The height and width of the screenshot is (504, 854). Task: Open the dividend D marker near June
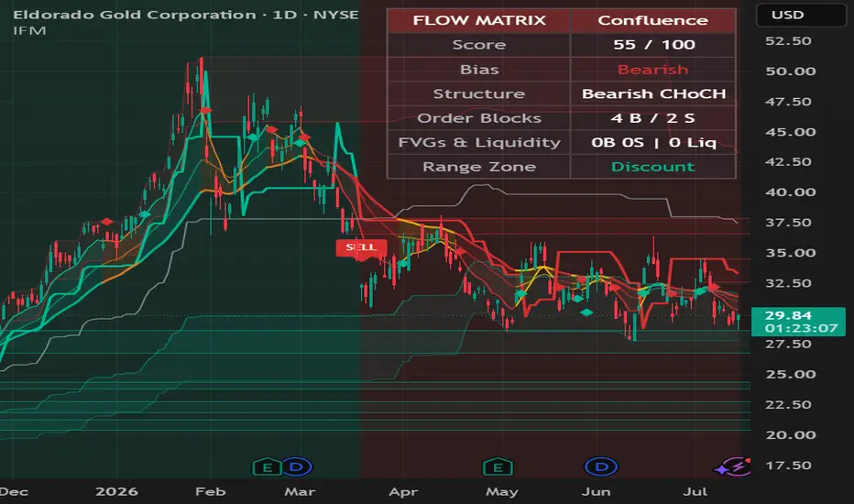(x=601, y=466)
